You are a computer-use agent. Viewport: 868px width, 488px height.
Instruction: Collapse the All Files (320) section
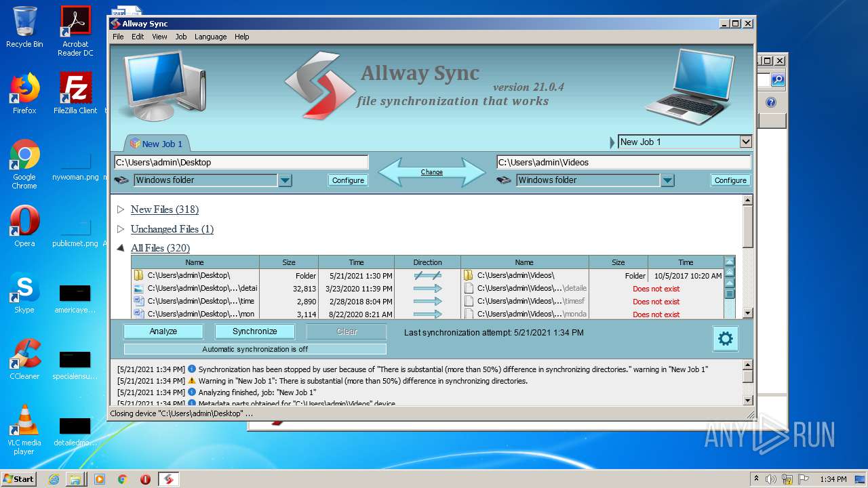tap(121, 248)
